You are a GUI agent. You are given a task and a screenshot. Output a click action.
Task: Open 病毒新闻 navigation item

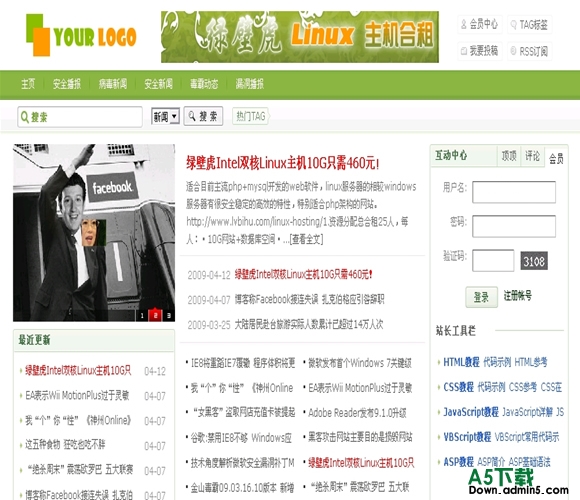coord(113,84)
